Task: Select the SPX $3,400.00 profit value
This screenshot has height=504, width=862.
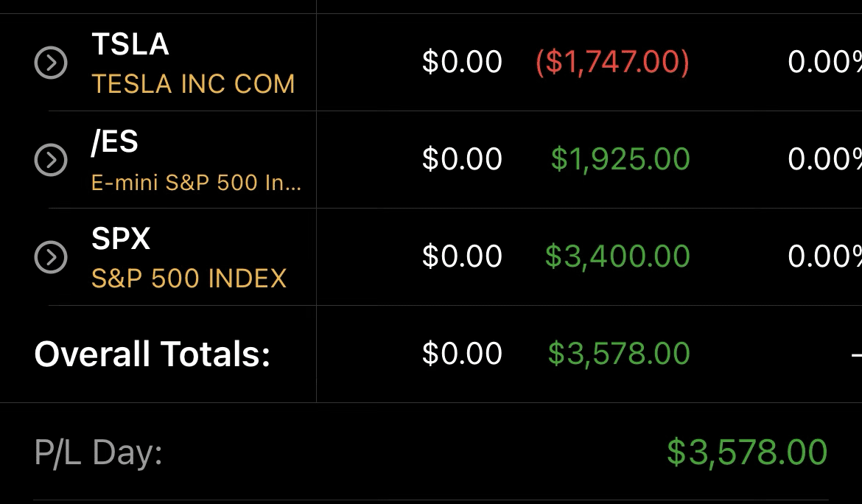Action: click(617, 257)
